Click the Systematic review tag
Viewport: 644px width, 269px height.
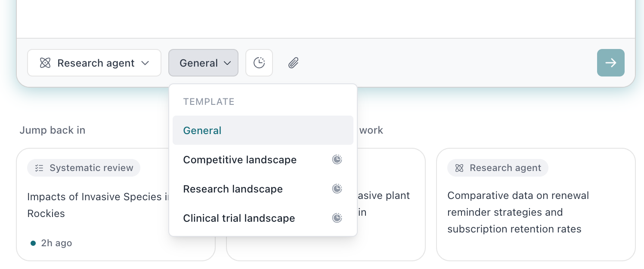[x=84, y=168]
